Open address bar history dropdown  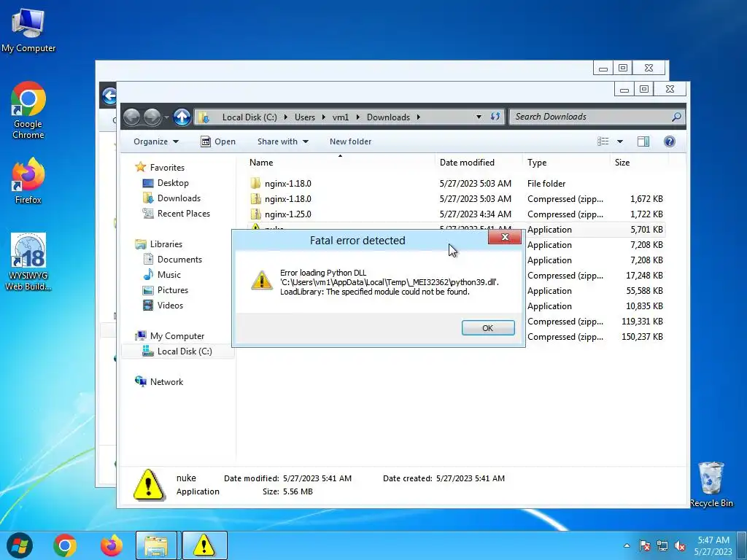(x=479, y=117)
